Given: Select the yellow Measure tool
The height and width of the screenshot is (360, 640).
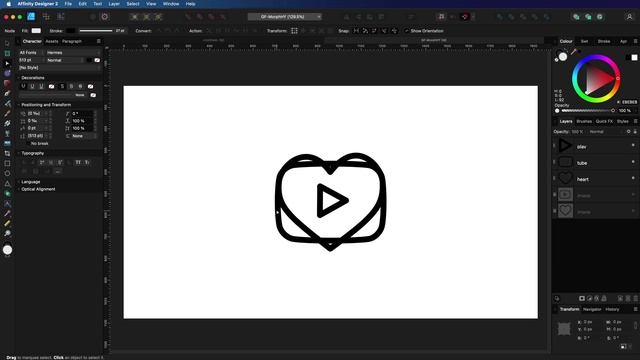Looking at the screenshot, I should [7, 224].
